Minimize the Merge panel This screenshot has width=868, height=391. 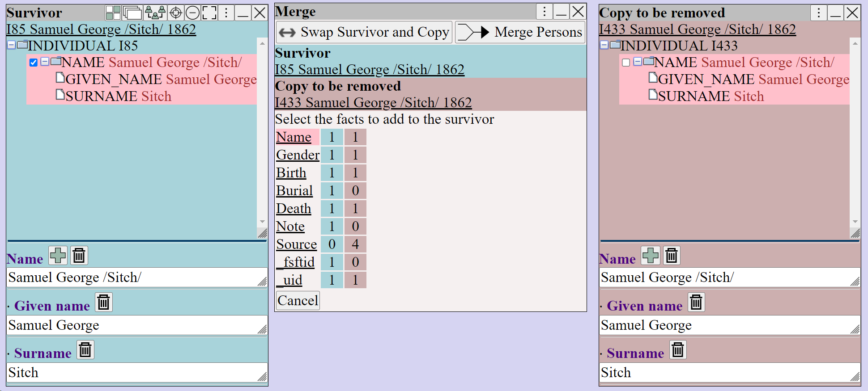click(561, 12)
